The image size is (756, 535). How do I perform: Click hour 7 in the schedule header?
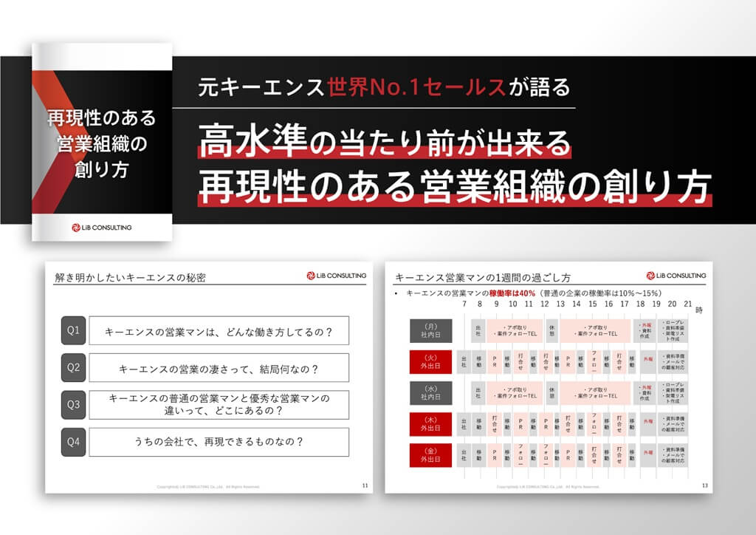(x=464, y=304)
